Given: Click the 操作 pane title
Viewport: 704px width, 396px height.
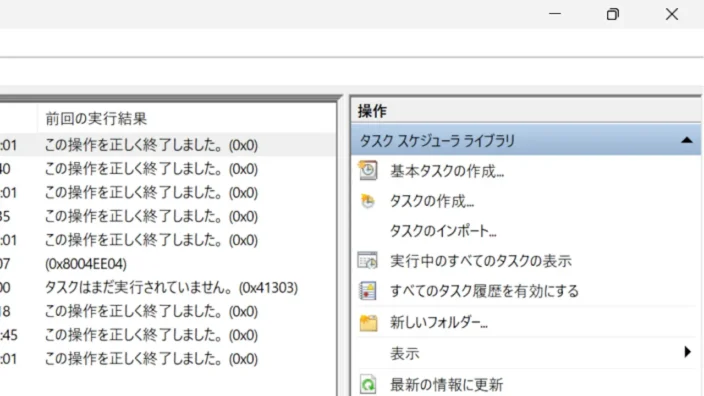Looking at the screenshot, I should tap(372, 111).
